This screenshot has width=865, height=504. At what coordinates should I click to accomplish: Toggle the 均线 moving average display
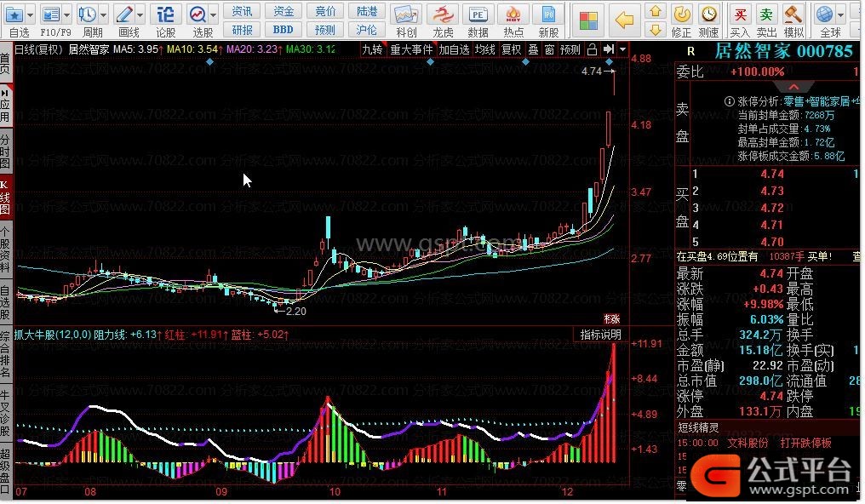[x=485, y=49]
